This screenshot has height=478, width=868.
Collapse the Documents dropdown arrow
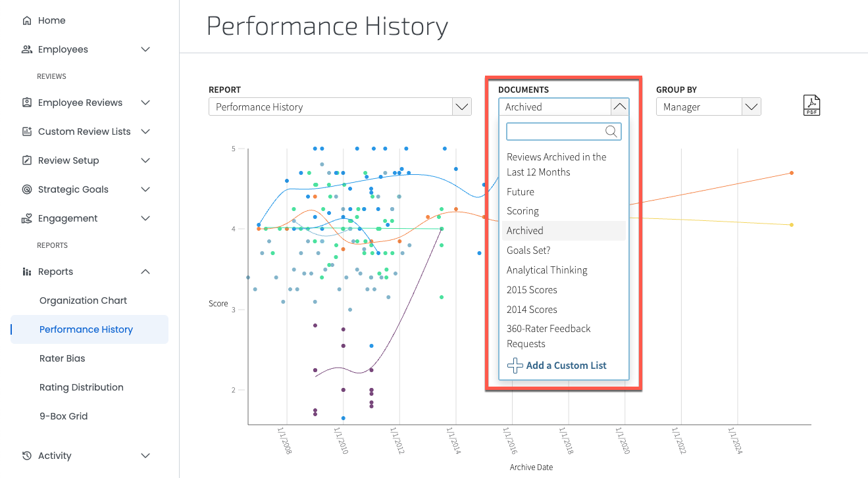620,107
